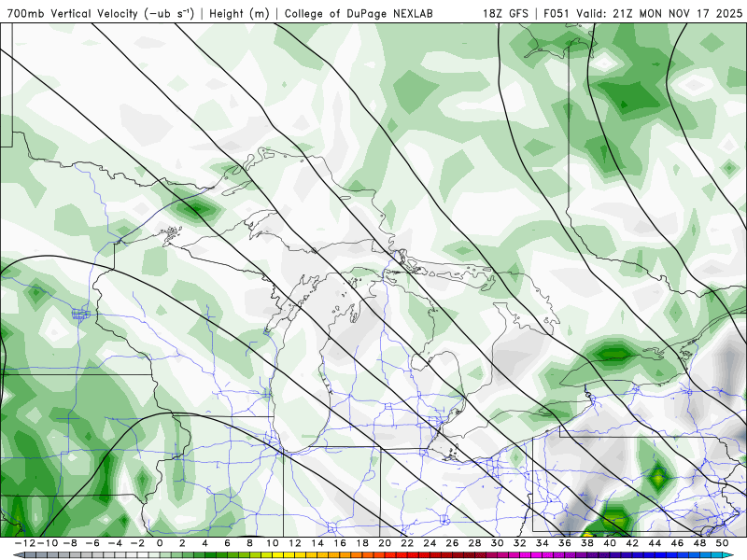Click the "48" color scale value
The width and height of the screenshot is (747, 560).
(699, 543)
